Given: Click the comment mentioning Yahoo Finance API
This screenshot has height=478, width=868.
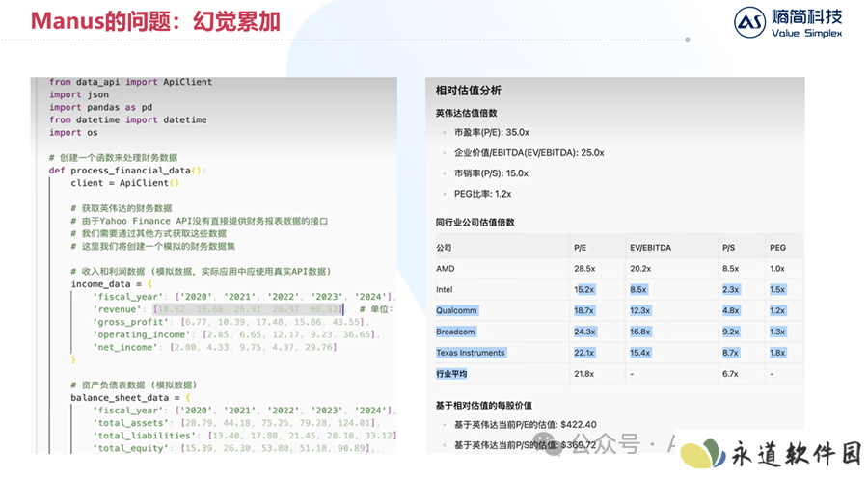Looking at the screenshot, I should point(200,221).
